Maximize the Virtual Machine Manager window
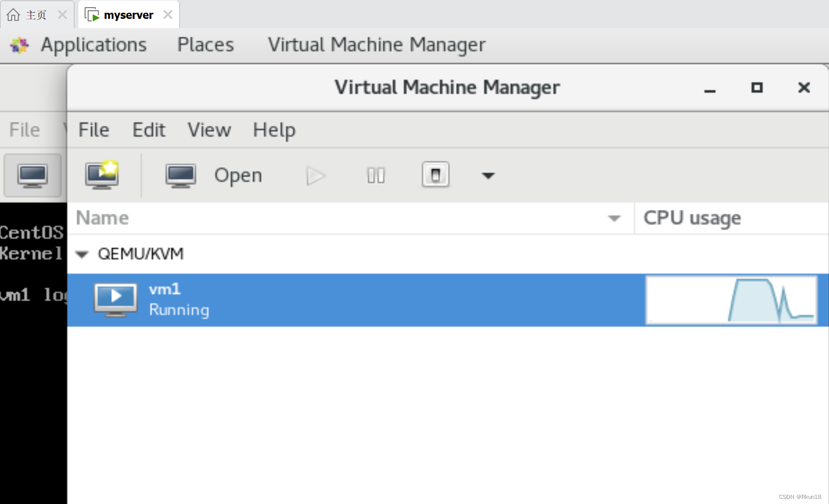 [x=757, y=88]
